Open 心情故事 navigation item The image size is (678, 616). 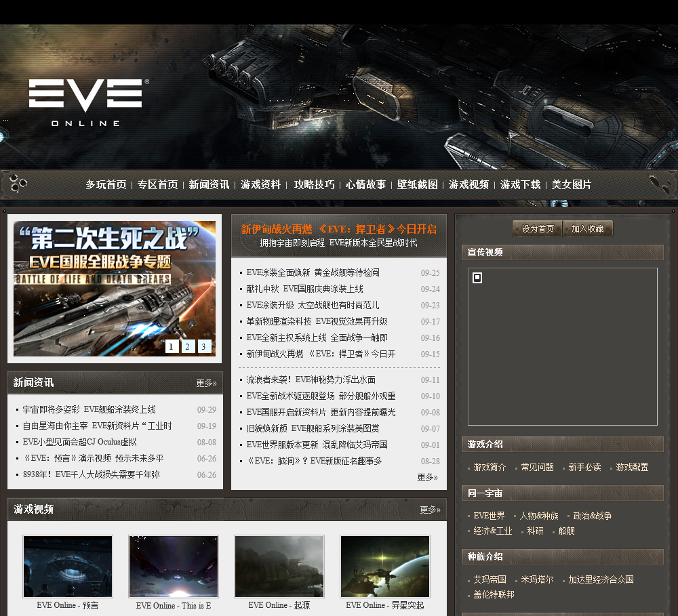pyautogui.click(x=366, y=184)
